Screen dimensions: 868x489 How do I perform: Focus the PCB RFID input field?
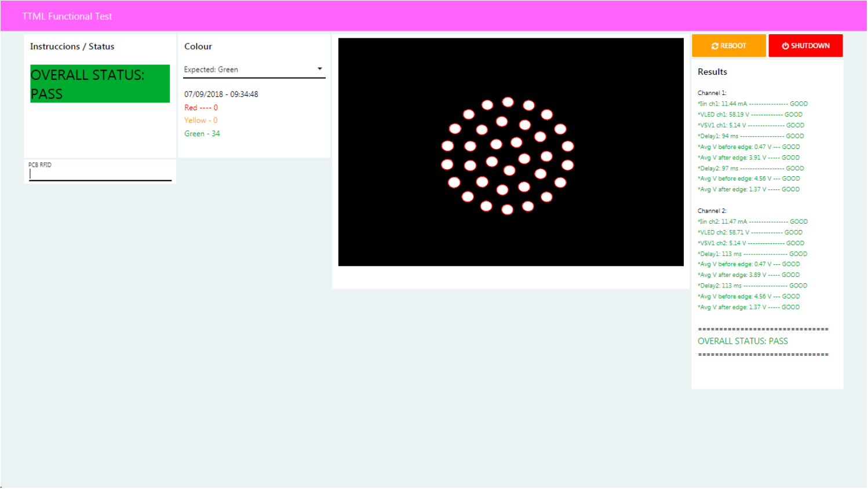click(x=100, y=174)
